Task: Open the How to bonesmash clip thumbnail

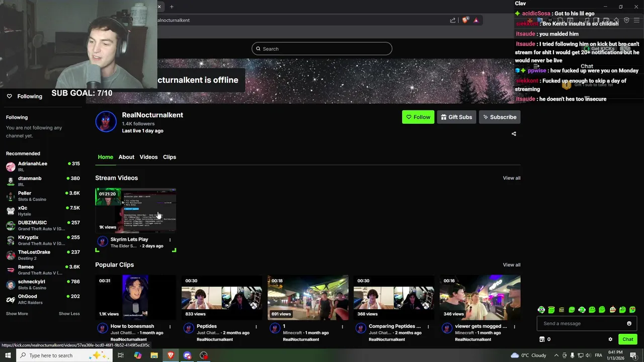Action: coord(136,297)
